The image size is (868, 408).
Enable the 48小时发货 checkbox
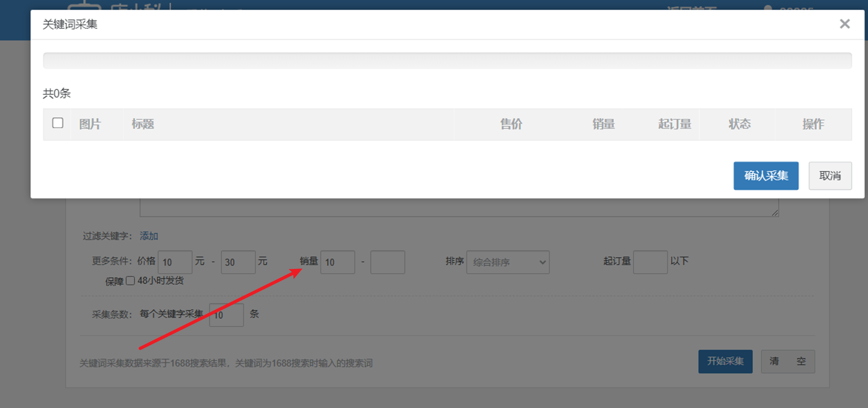tap(130, 281)
